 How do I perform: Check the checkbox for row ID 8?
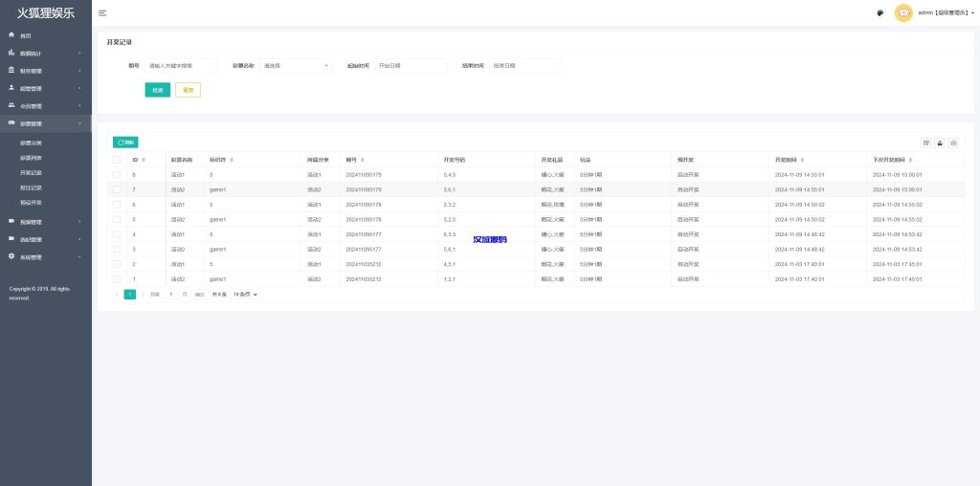click(x=117, y=175)
